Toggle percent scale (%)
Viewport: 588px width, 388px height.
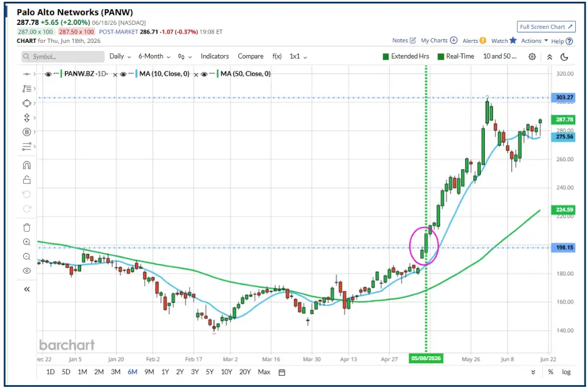pos(550,372)
